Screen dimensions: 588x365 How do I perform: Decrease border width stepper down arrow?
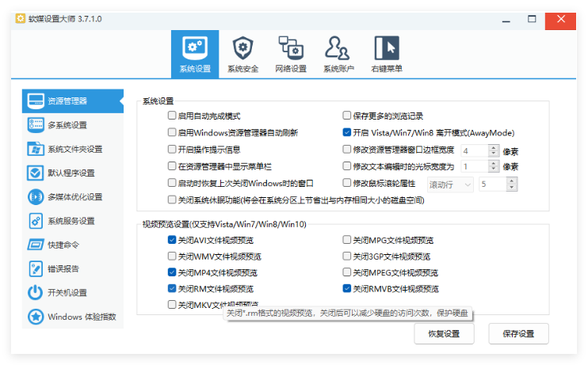494,154
